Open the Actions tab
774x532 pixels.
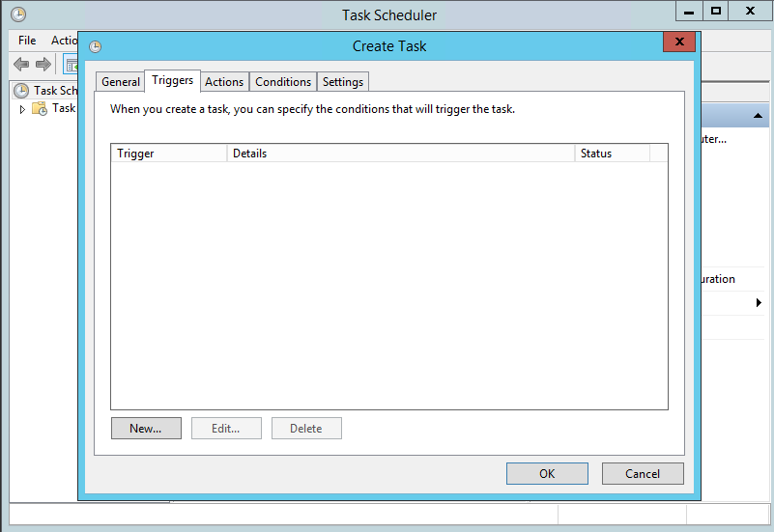click(x=224, y=82)
